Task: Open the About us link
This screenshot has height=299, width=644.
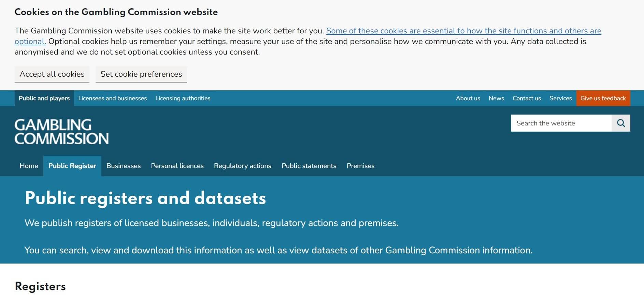Action: [468, 98]
